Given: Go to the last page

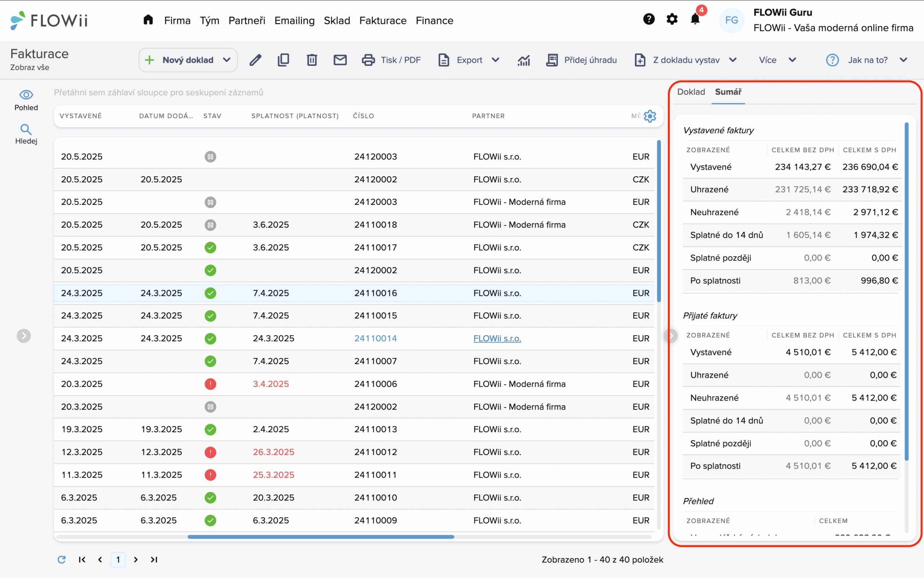Looking at the screenshot, I should (x=154, y=560).
